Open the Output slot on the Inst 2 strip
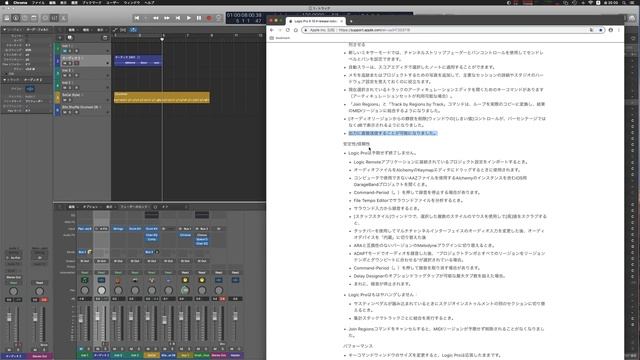Screen dimensions: 640x360 (118, 261)
